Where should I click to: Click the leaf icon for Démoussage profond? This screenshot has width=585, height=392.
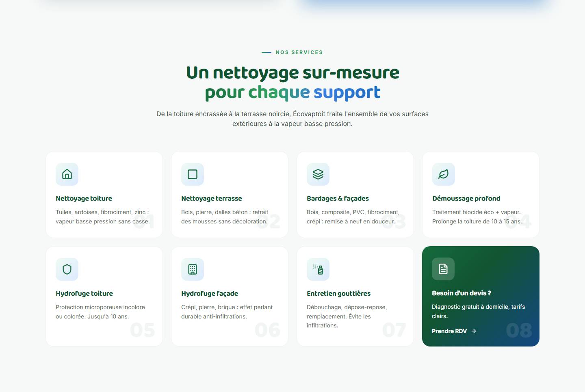pyautogui.click(x=444, y=174)
